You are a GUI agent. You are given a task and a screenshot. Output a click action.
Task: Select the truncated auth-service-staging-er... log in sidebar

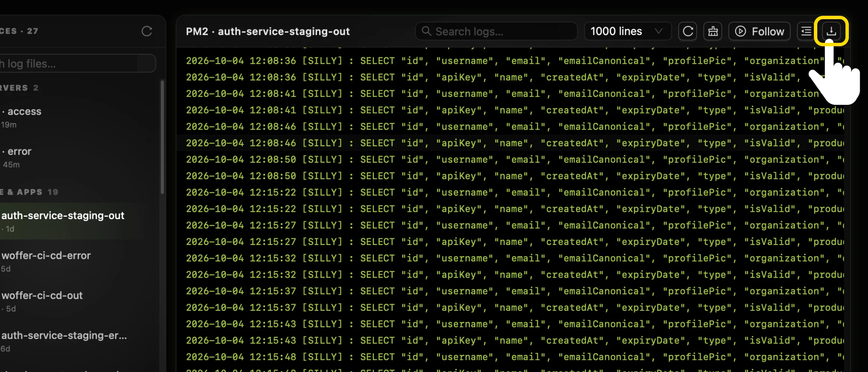[x=77, y=341]
